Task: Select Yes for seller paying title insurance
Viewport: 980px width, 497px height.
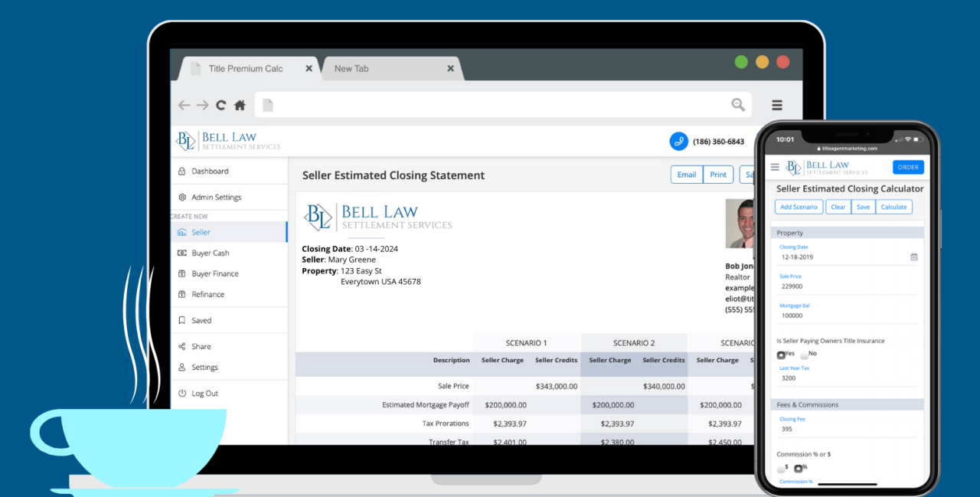Action: pyautogui.click(x=781, y=355)
